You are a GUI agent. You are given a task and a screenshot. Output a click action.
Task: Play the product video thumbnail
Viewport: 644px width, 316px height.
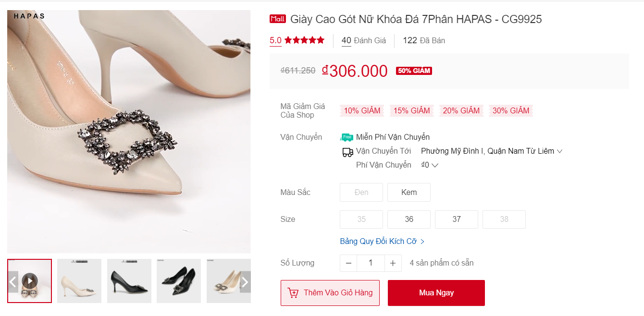click(30, 281)
